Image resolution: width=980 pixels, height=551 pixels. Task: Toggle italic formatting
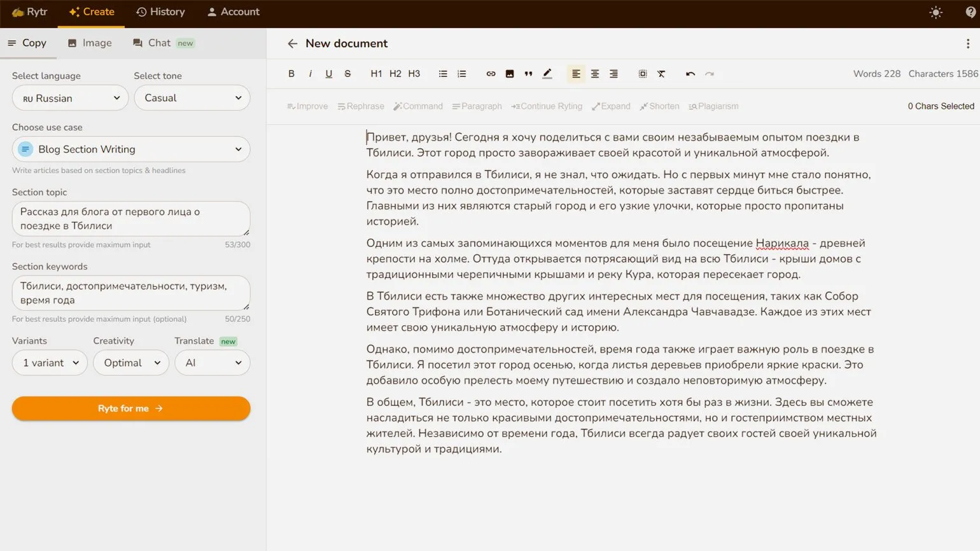click(x=310, y=74)
